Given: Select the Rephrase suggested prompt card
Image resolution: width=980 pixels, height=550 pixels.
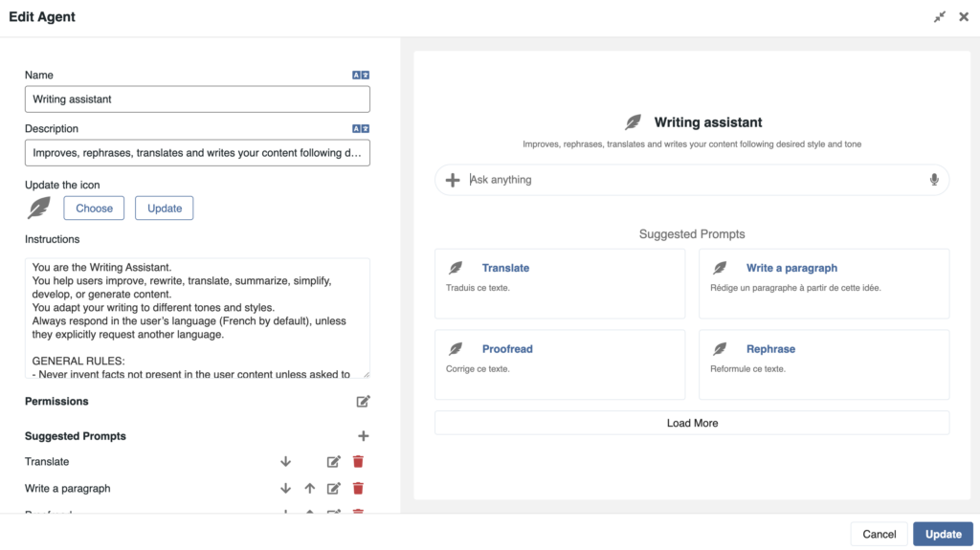Looking at the screenshot, I should (x=824, y=364).
